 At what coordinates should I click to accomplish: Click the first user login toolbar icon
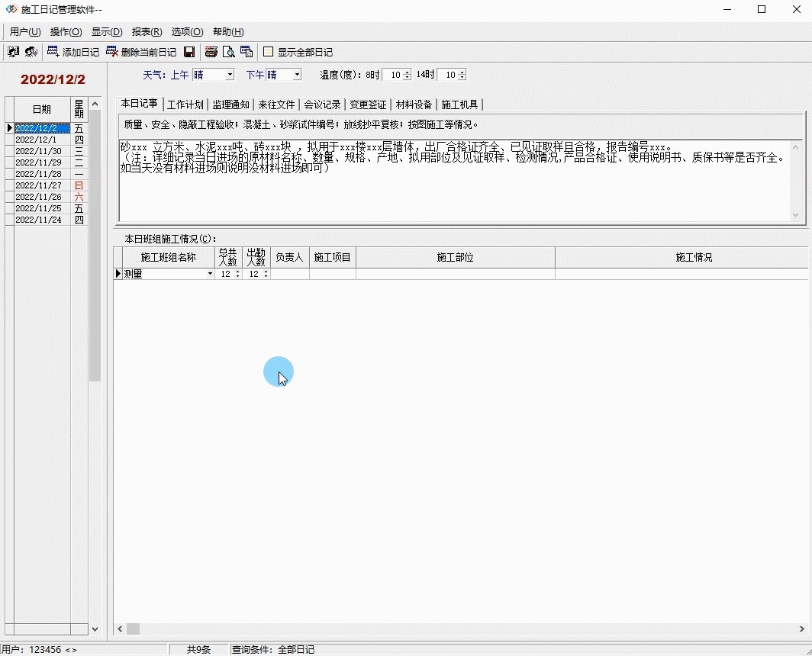click(13, 52)
